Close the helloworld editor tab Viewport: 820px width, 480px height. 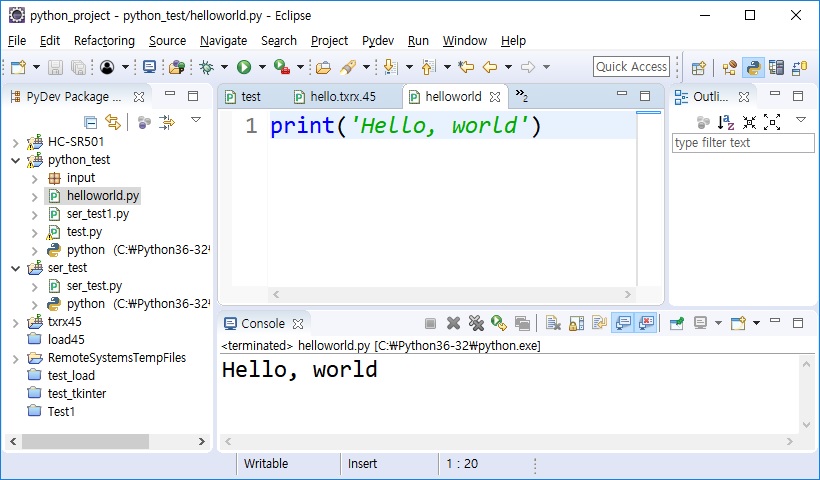coord(495,97)
